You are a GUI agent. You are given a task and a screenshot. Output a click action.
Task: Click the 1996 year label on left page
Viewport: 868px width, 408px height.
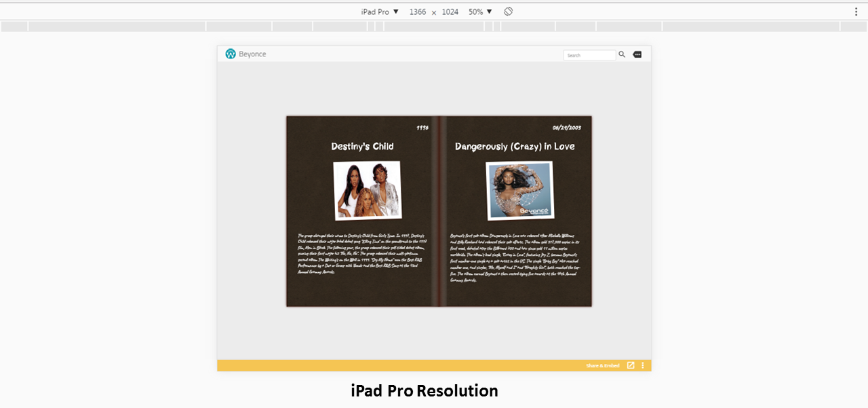click(422, 127)
